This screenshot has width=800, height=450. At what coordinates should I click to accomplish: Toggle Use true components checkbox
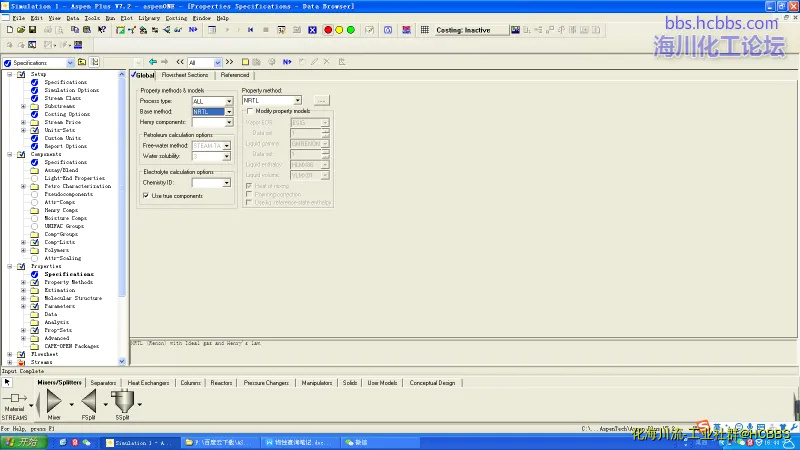(146, 195)
